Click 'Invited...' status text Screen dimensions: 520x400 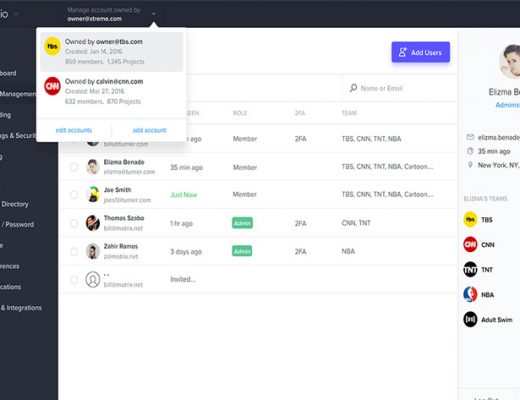click(183, 279)
